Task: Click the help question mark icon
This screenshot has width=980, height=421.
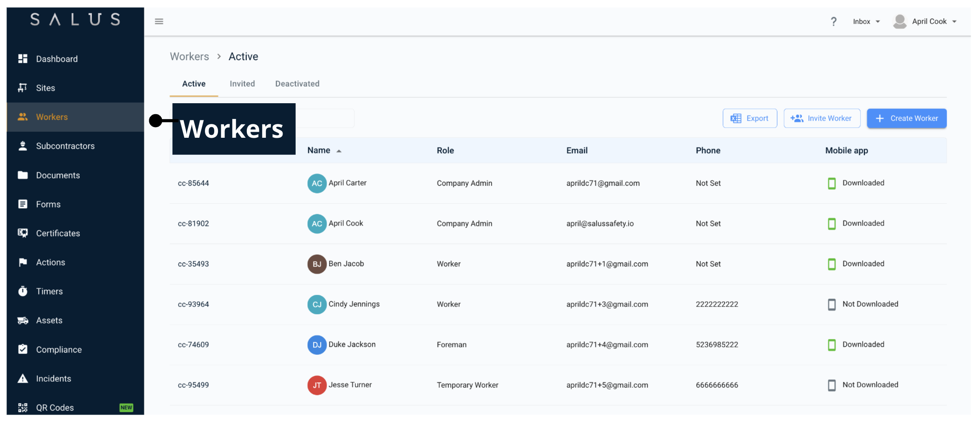Action: (834, 21)
